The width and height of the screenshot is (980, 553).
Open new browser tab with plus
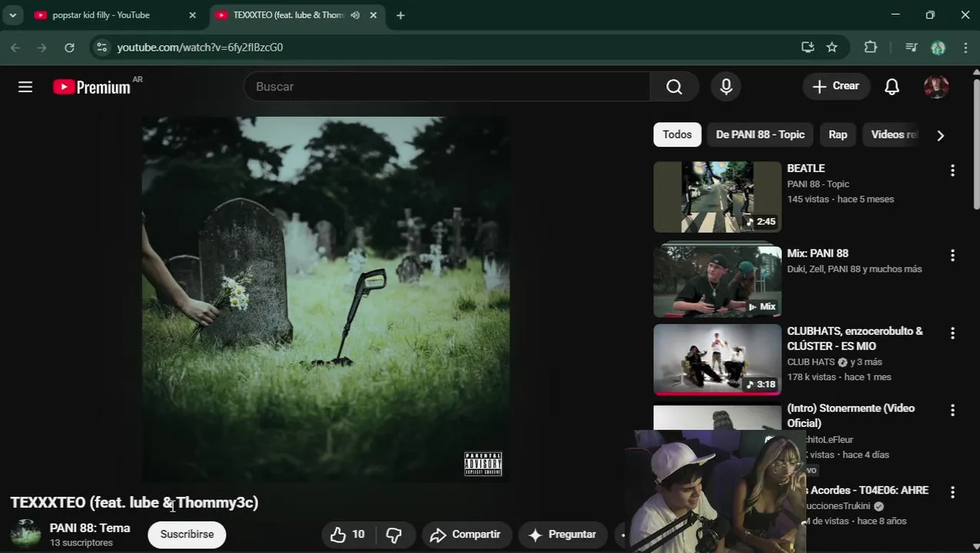(x=400, y=15)
